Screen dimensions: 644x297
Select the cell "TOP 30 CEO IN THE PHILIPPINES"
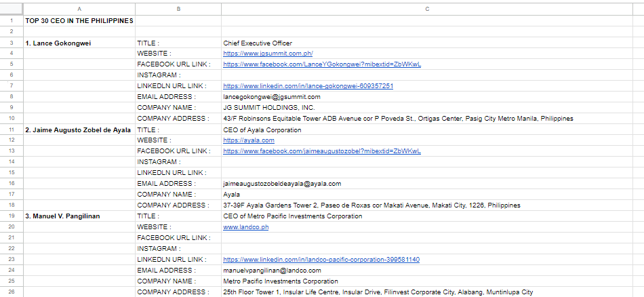(x=79, y=20)
